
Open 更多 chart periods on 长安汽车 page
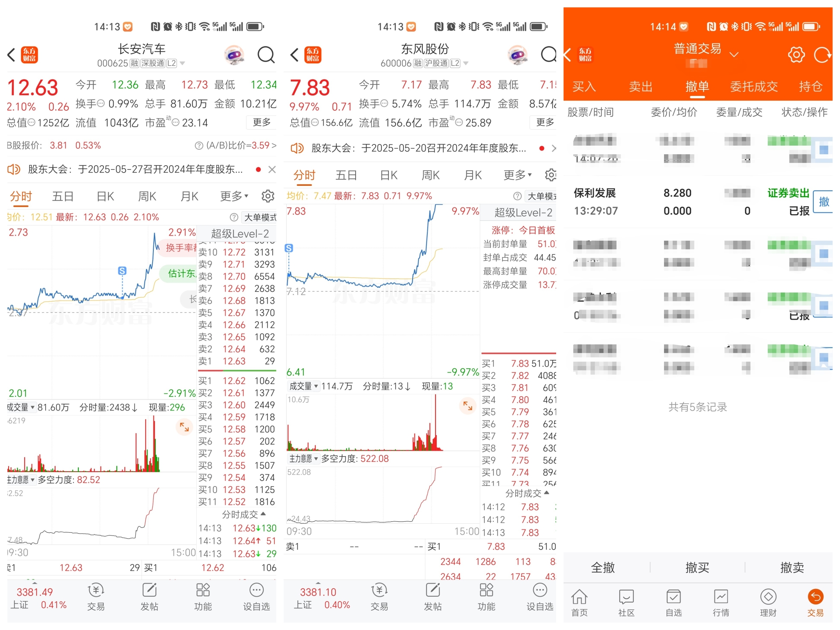point(234,196)
